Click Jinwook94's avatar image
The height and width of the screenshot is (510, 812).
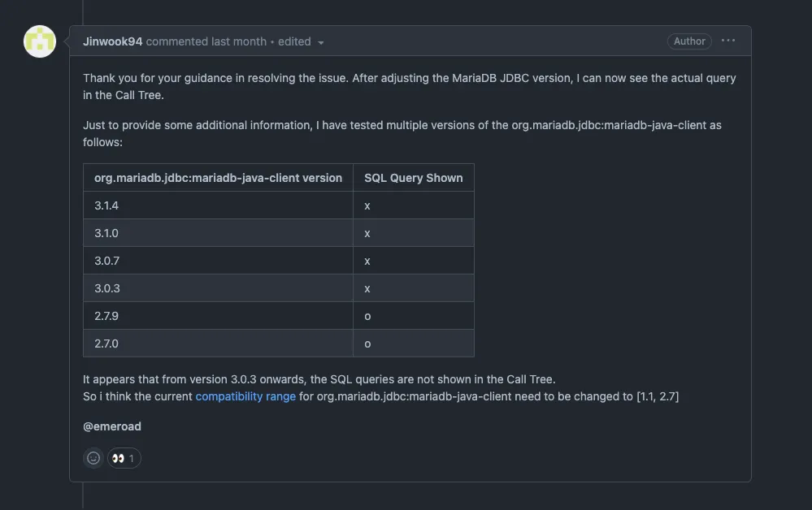(40, 41)
